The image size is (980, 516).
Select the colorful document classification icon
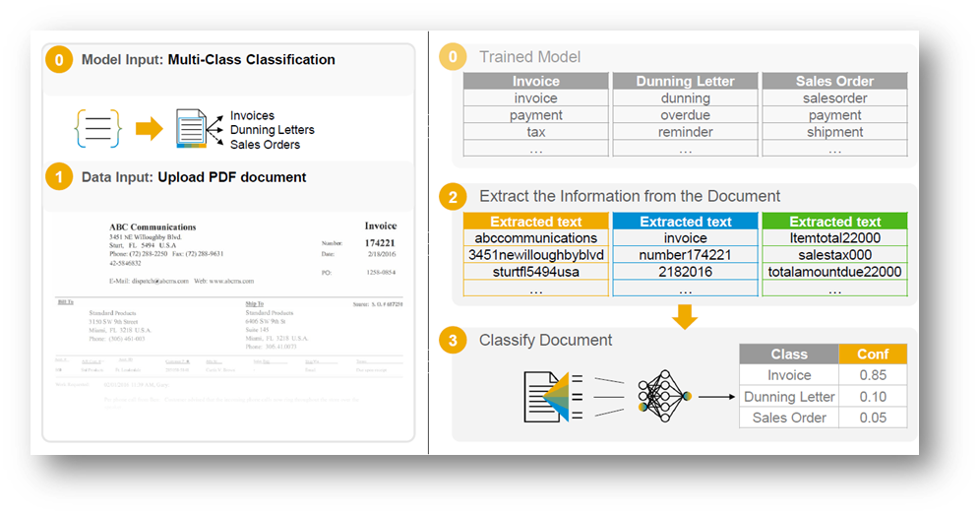193,129
